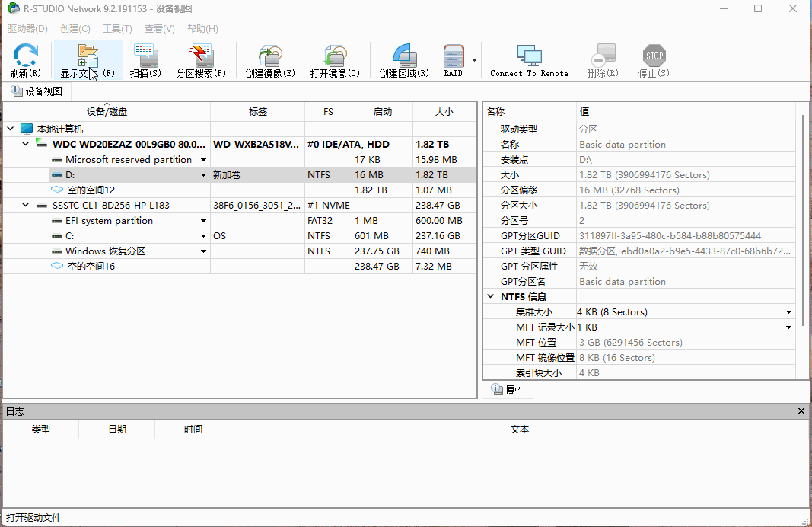The width and height of the screenshot is (812, 527).
Task: Click the R-STUDIO title bar app icon
Action: click(x=13, y=8)
